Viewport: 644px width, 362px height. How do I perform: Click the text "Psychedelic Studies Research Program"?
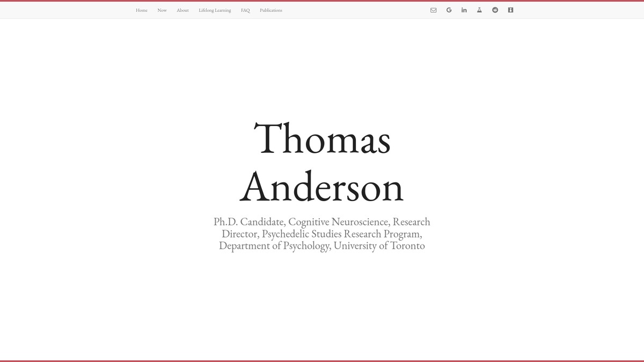pos(341,234)
